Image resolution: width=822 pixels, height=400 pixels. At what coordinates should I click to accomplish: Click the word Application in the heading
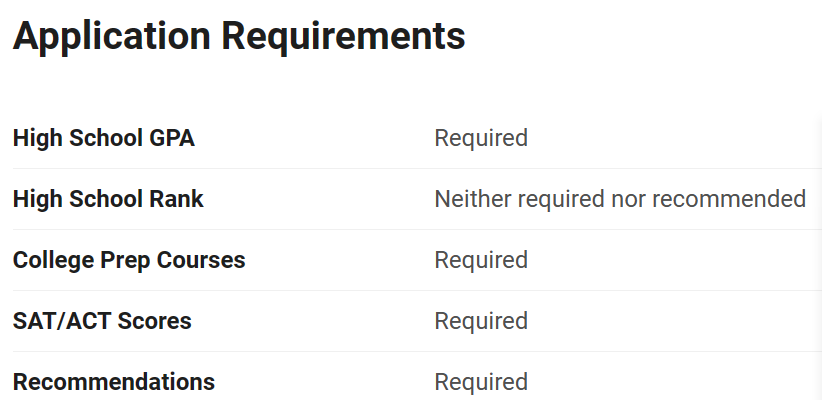coord(113,36)
